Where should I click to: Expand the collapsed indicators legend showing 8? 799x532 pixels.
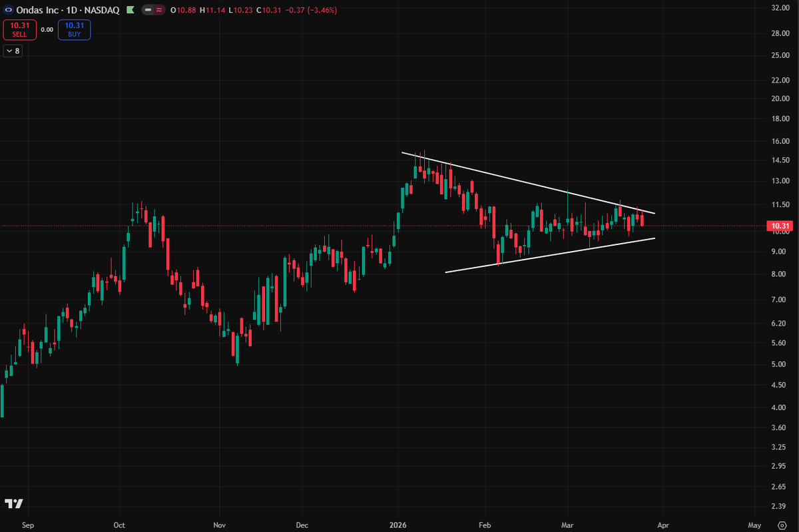pyautogui.click(x=13, y=51)
